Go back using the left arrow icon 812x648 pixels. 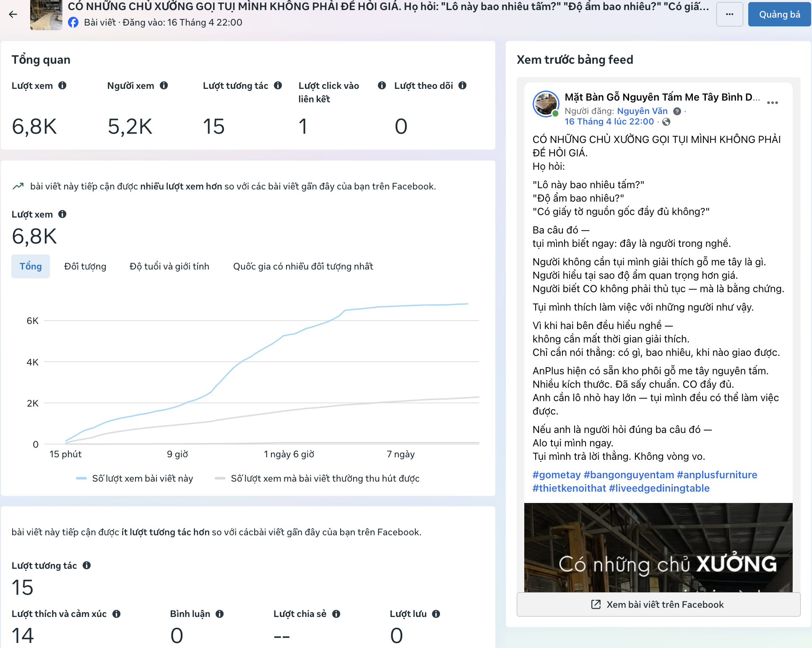[x=13, y=14]
